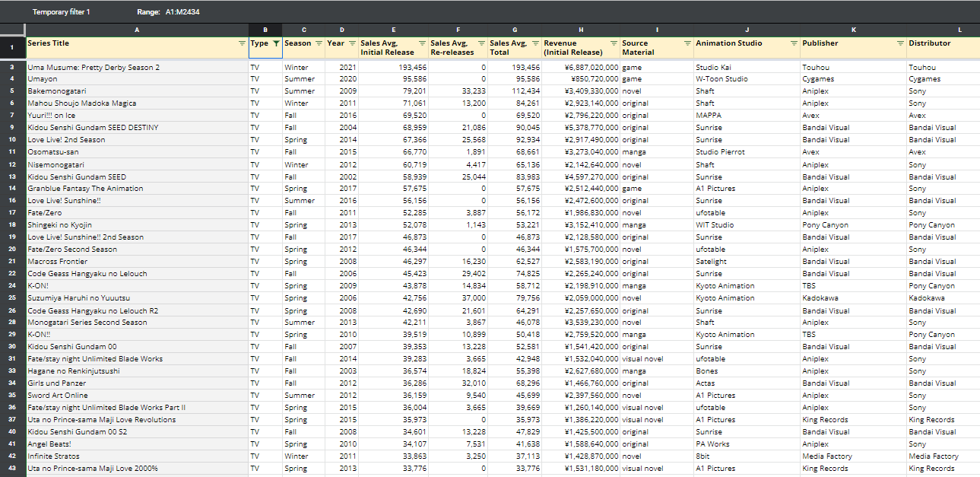The height and width of the screenshot is (477, 980).
Task: Select total sales value 112,434
Action: [x=515, y=91]
